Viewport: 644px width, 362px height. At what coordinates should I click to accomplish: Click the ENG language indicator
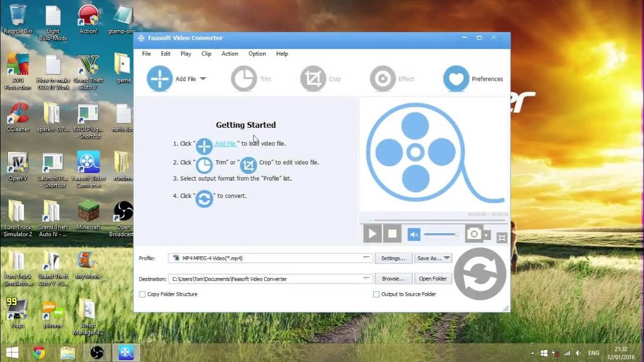(x=594, y=353)
